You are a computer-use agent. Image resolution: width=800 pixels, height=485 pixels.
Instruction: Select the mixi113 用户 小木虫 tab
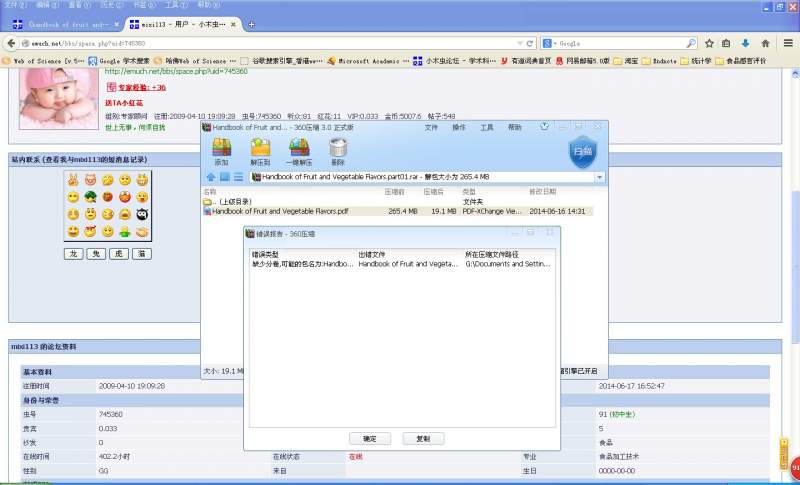[x=182, y=24]
